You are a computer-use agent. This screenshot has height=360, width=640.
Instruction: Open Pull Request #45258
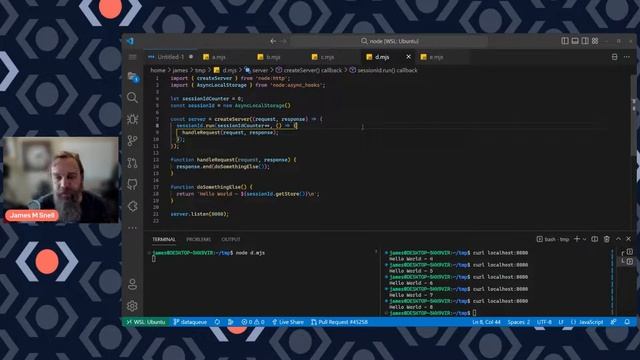(339, 322)
